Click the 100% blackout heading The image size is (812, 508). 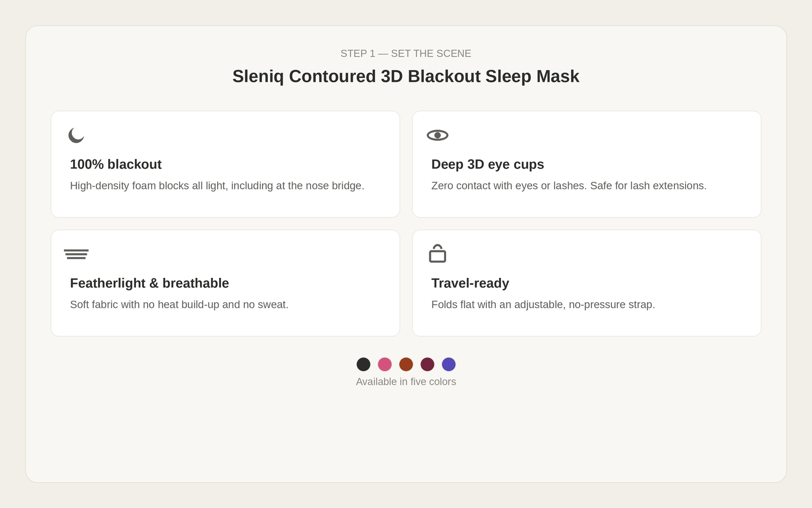click(116, 164)
